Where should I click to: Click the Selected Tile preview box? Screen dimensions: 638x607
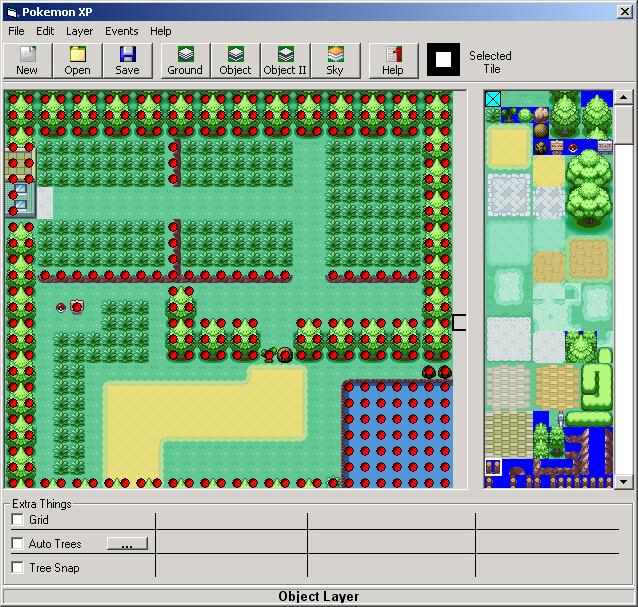pyautogui.click(x=443, y=60)
